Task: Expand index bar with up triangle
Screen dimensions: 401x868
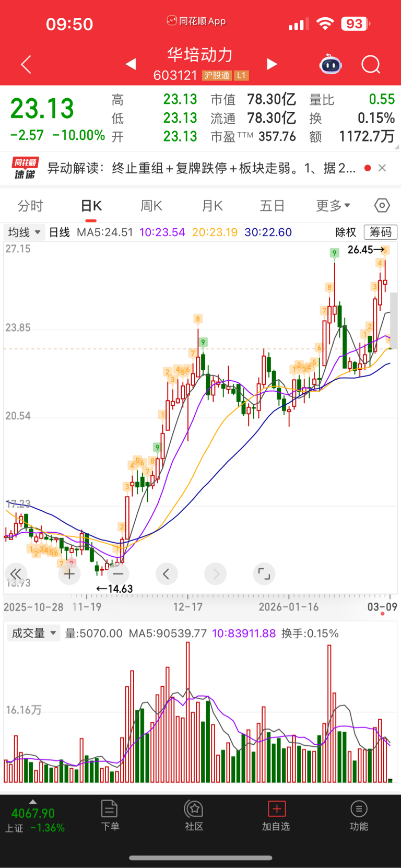Action: [x=33, y=802]
